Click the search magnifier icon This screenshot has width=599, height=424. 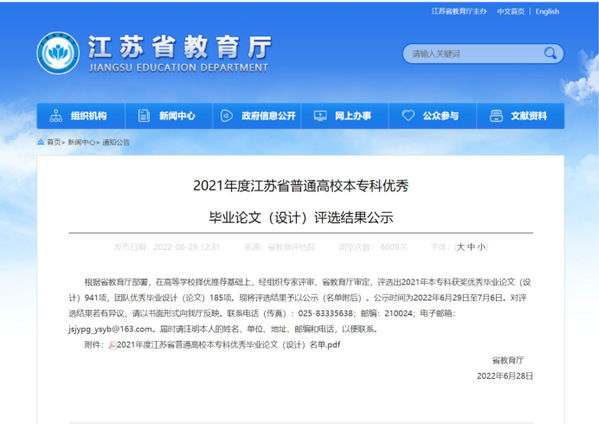point(550,53)
